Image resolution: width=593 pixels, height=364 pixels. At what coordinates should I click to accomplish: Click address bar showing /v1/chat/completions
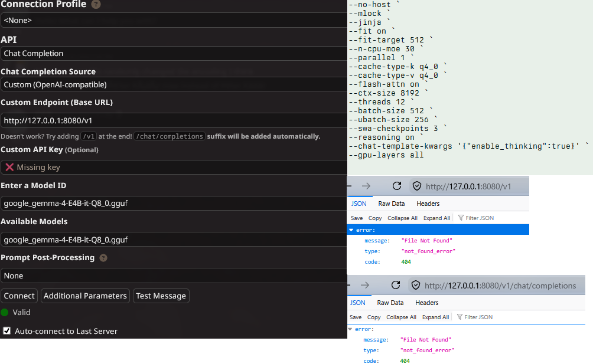[x=497, y=286]
